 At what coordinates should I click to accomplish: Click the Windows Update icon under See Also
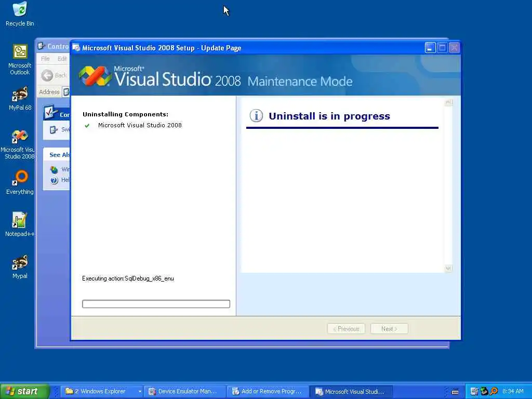click(x=54, y=169)
